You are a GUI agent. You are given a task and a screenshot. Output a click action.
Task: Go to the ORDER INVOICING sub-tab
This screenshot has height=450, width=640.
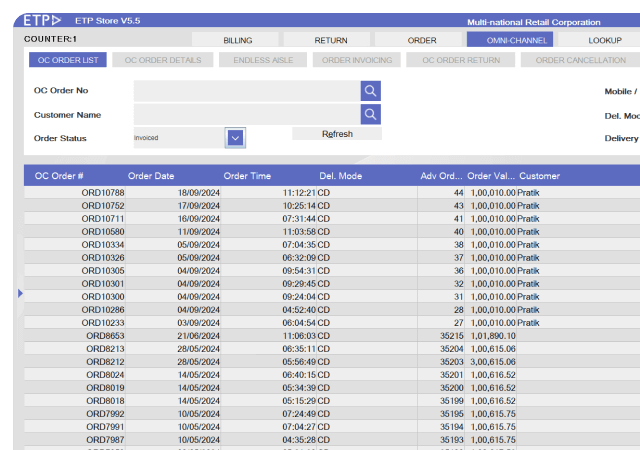click(357, 60)
